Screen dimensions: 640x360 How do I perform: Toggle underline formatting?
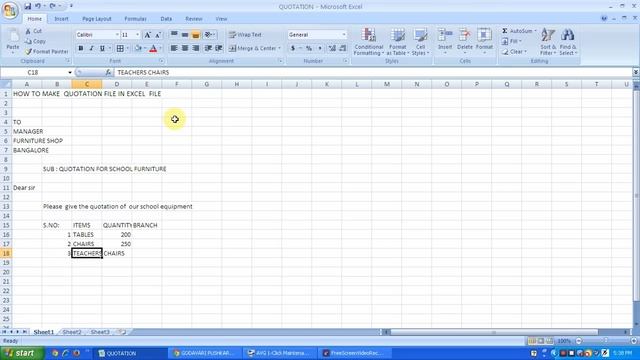coord(102,49)
